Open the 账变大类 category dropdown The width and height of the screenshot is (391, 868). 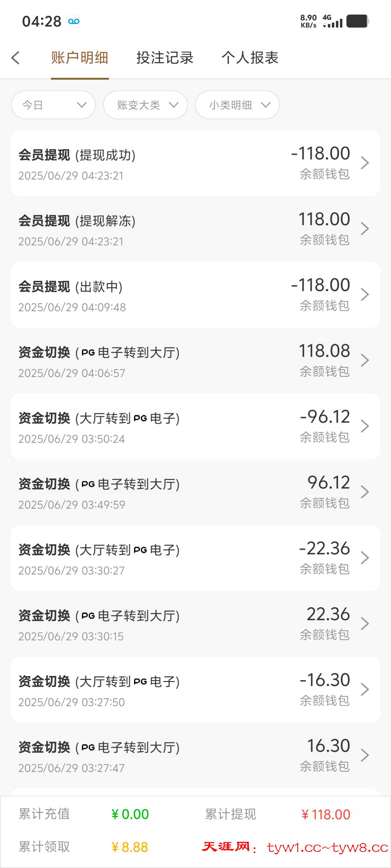coord(145,105)
